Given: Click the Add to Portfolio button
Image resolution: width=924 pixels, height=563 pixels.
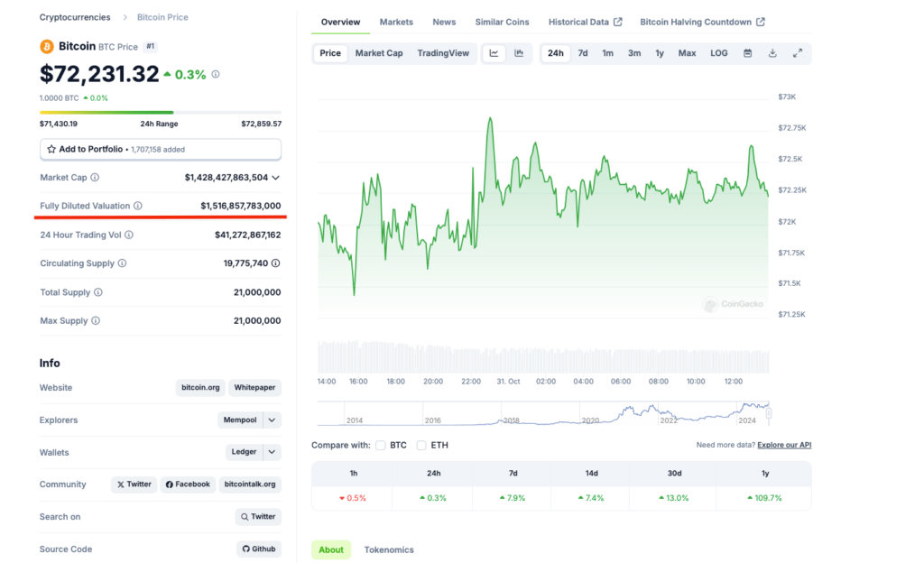Looking at the screenshot, I should (x=161, y=149).
